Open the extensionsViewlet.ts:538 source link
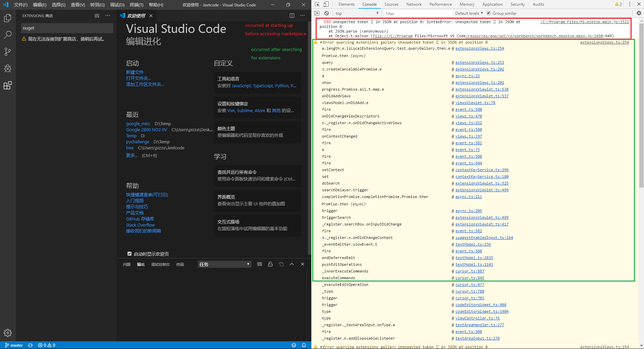The image size is (644, 349). coord(482,89)
